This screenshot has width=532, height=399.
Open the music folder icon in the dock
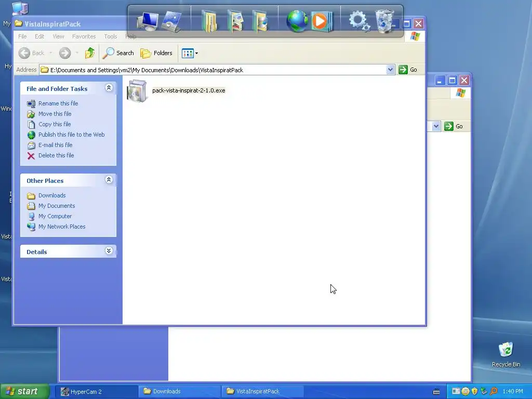pos(260,21)
